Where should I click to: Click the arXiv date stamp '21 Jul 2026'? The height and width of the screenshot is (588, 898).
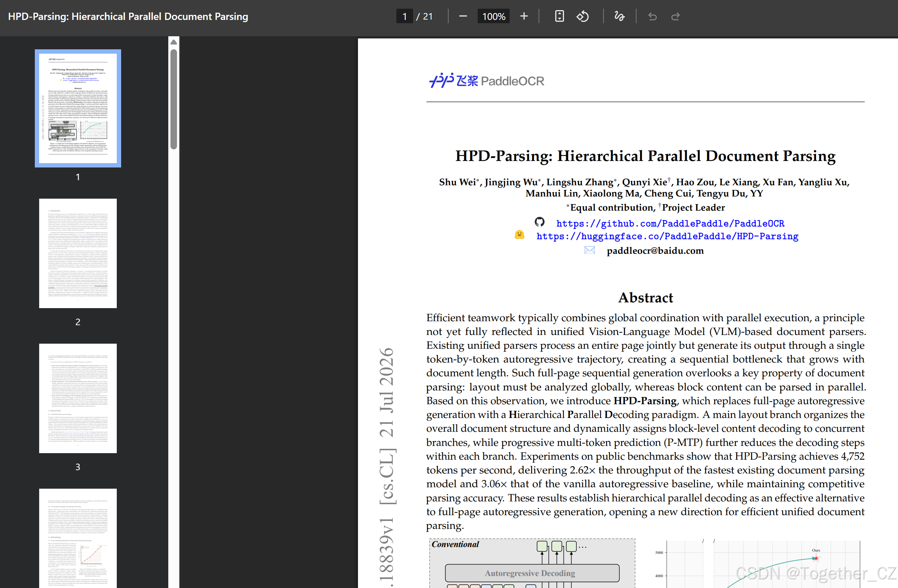386,393
